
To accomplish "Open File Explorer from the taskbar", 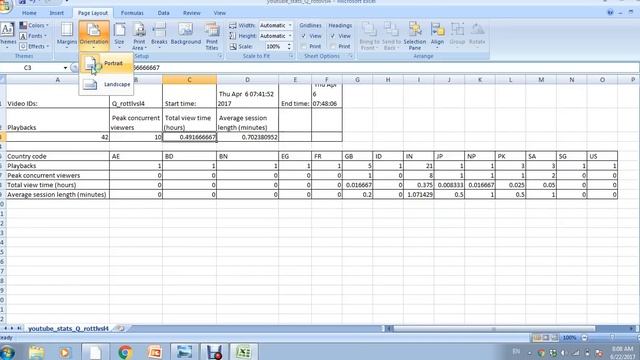I will pos(37,352).
